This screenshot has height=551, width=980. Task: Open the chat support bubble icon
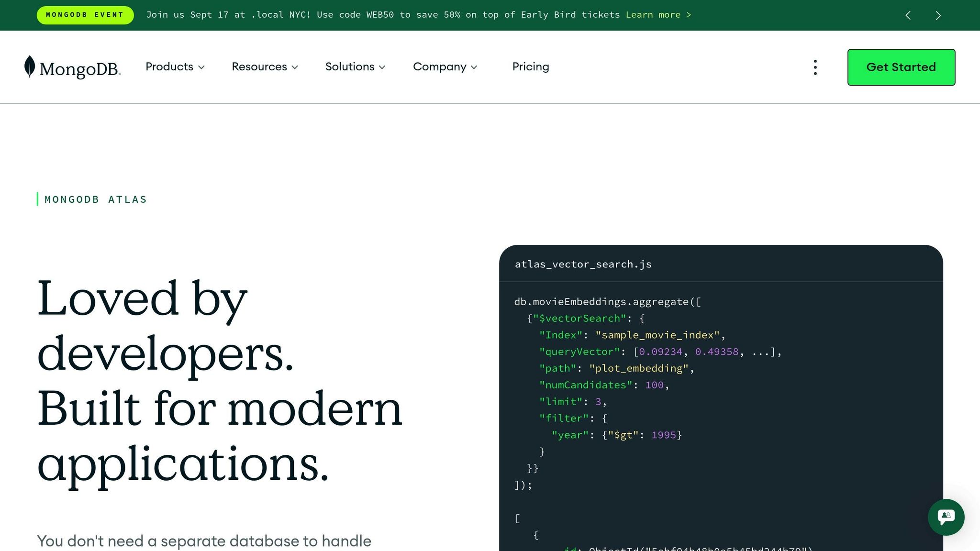(x=946, y=517)
